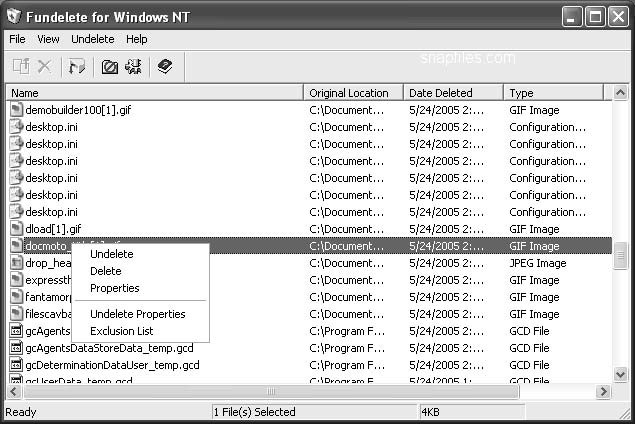Choose Undelete in the context menu

pos(111,254)
